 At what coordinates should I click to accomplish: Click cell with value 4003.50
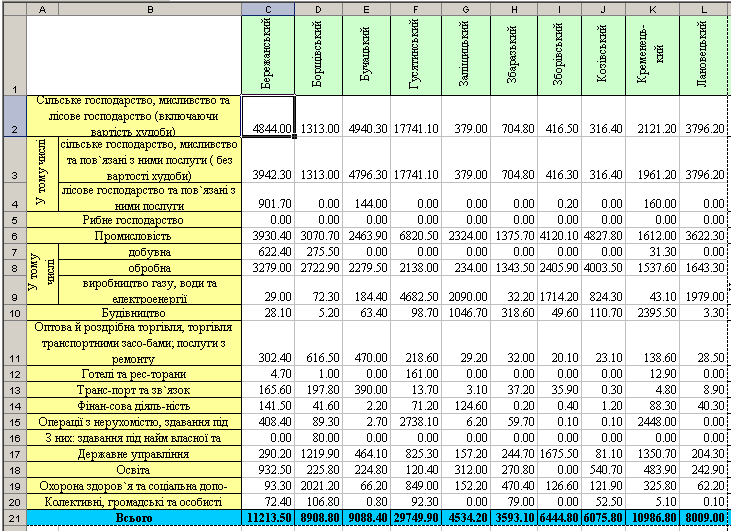(604, 268)
